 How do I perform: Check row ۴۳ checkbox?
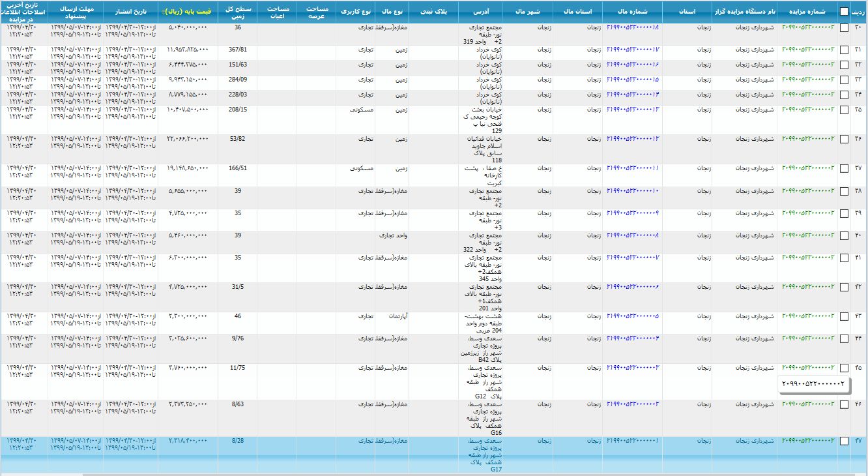[844, 317]
